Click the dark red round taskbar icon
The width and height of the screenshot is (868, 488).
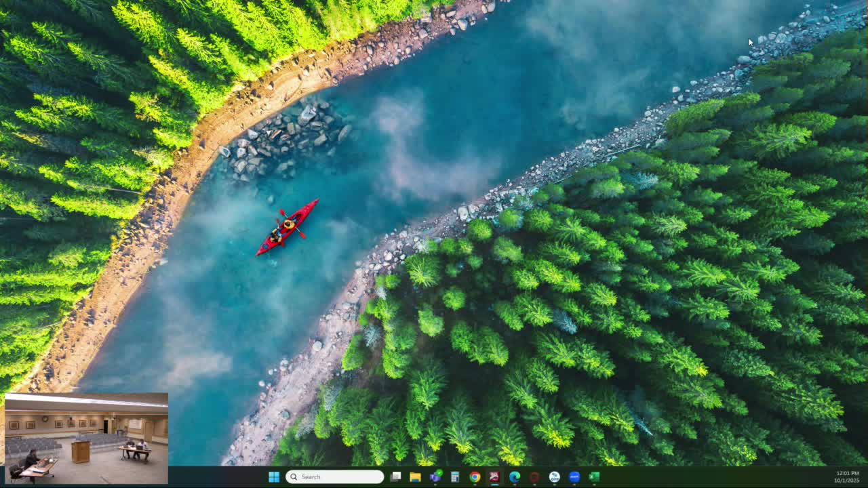click(534, 477)
